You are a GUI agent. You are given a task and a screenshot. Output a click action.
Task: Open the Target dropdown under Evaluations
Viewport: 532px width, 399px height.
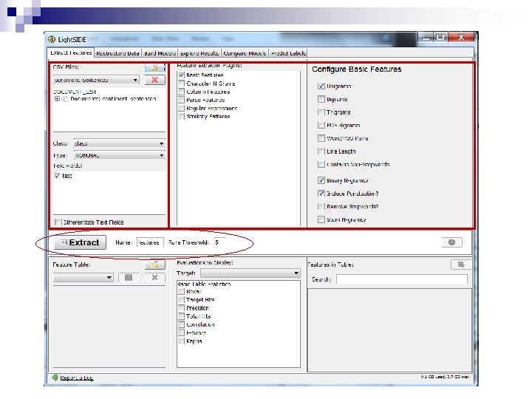coord(250,273)
